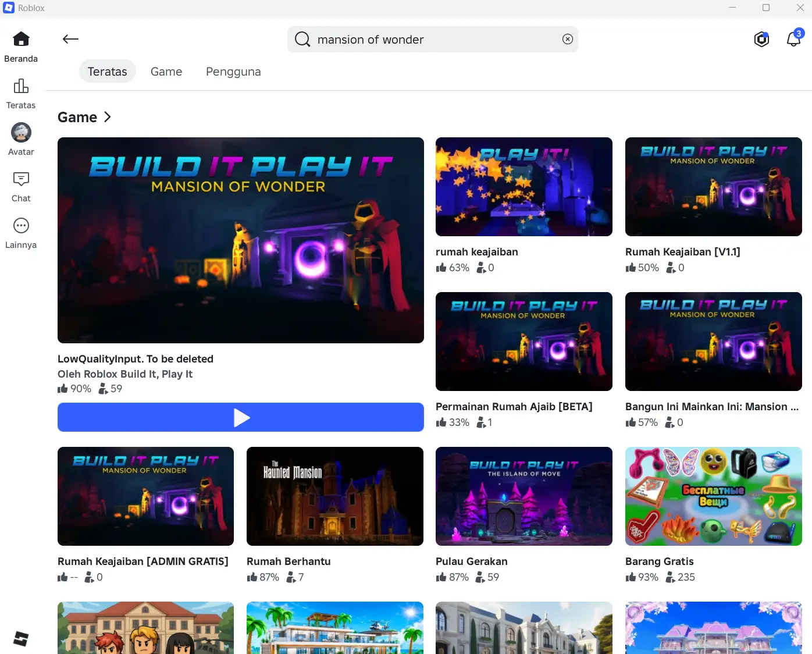Click the back arrow

pos(70,39)
